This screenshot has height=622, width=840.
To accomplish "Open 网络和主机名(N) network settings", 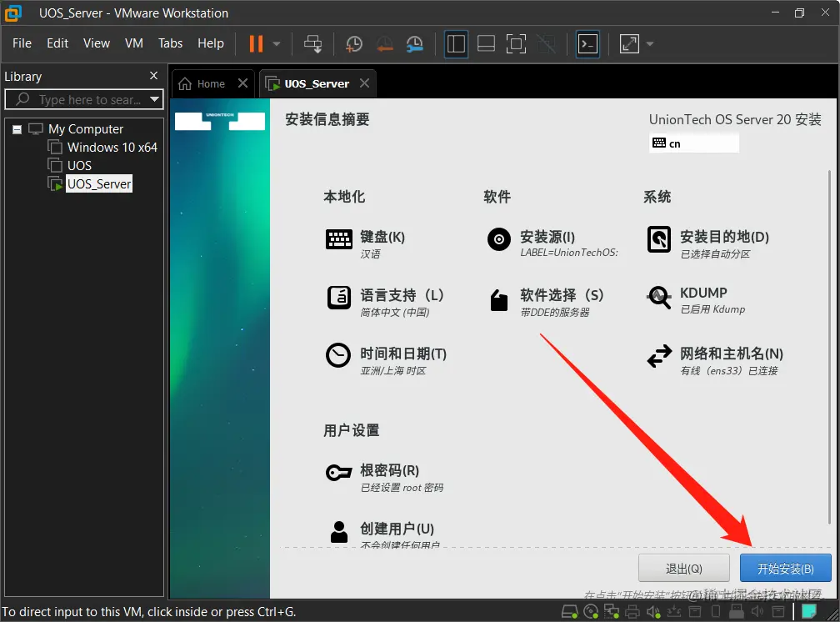I will click(715, 361).
